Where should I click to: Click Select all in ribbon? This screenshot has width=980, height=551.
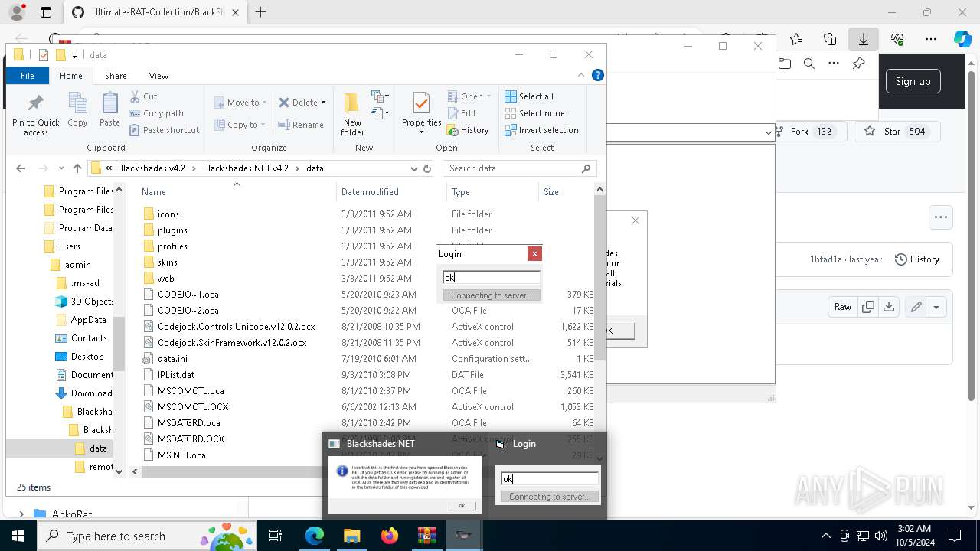click(529, 96)
